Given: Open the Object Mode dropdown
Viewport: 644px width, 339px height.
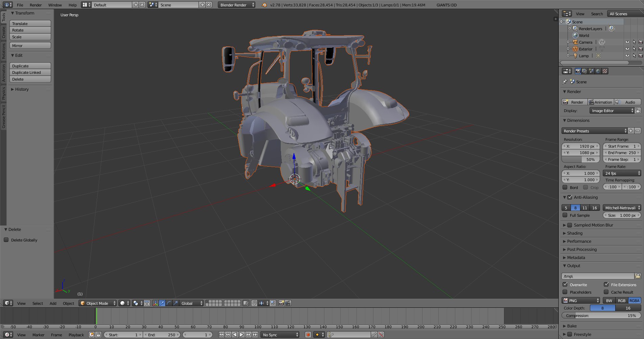Looking at the screenshot, I should tap(98, 303).
